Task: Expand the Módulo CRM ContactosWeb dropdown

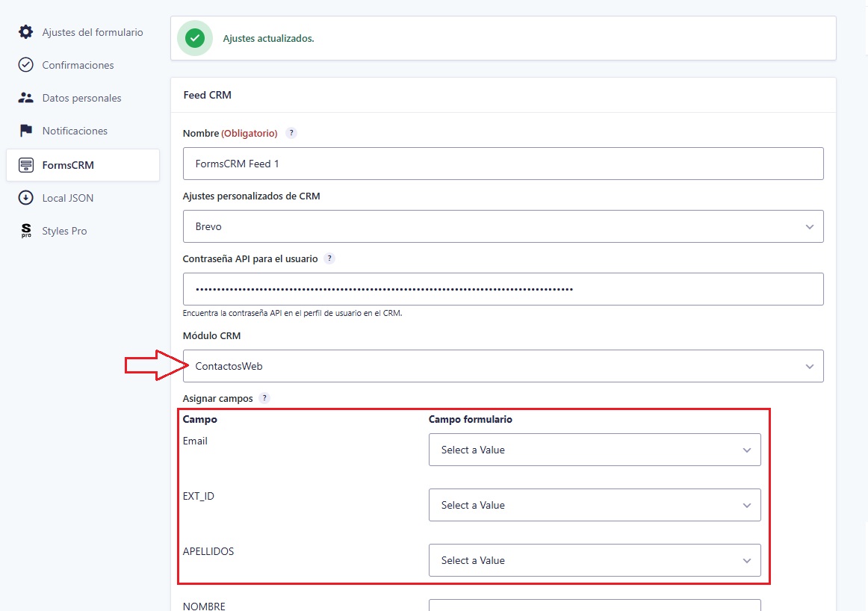Action: [x=503, y=366]
